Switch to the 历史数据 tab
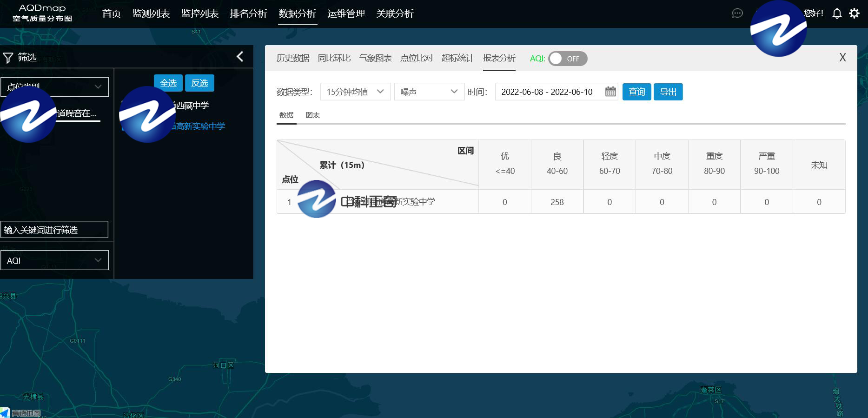 pos(293,58)
